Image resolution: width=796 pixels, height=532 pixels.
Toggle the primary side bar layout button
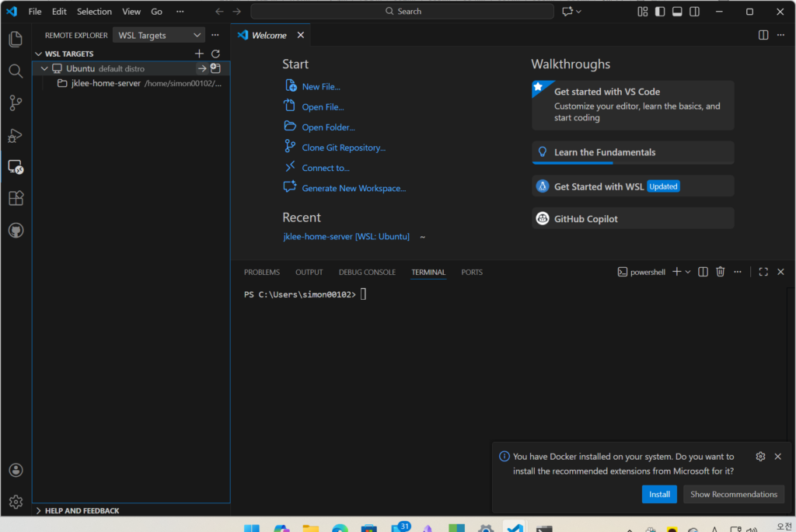(660, 12)
